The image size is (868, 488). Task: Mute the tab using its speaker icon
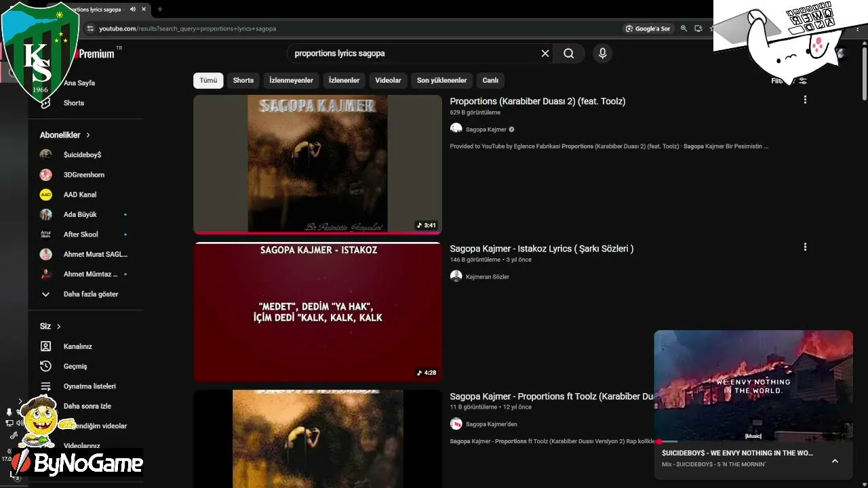click(133, 9)
